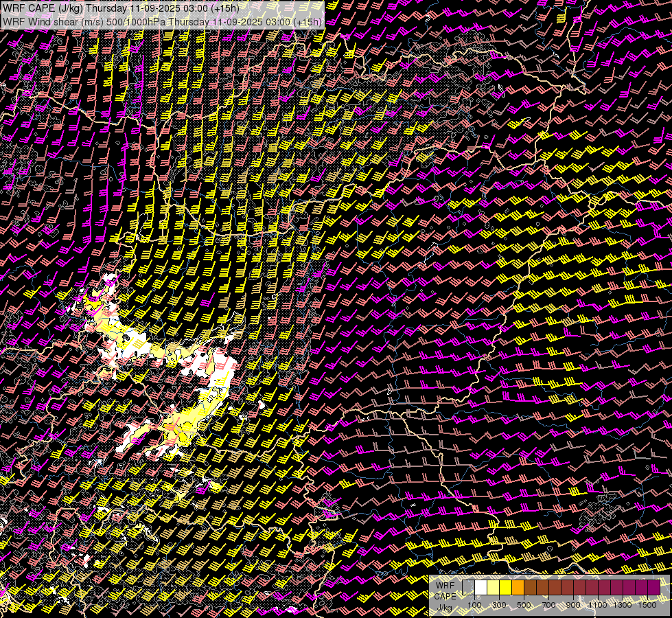
Task: Click the 'WRF Wind shear (m/s)' title line
Action: tap(162, 21)
